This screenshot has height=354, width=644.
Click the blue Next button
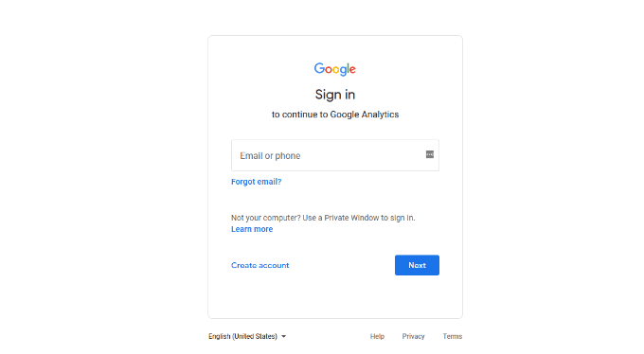(x=417, y=265)
